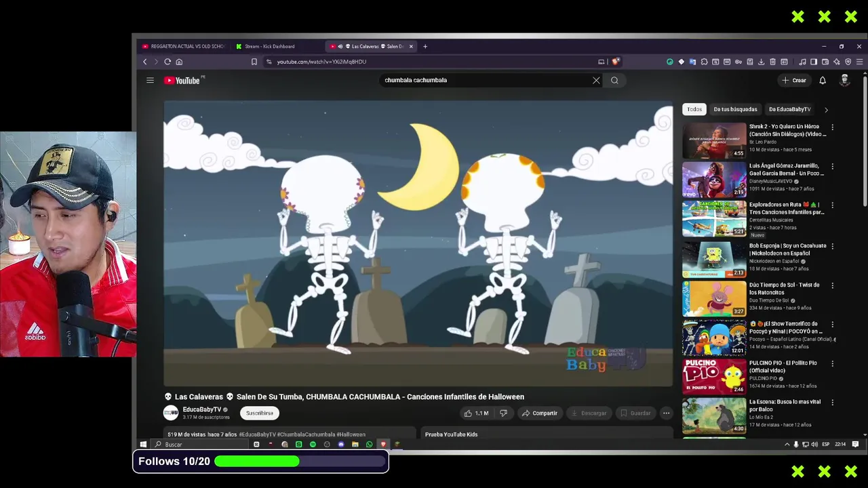Open options for Shrek 2 video
The image size is (868, 488).
pos(832,127)
